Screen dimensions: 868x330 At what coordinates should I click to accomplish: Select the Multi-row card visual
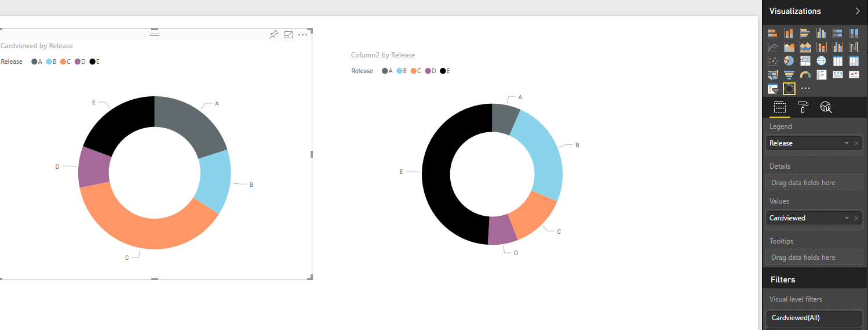click(821, 75)
